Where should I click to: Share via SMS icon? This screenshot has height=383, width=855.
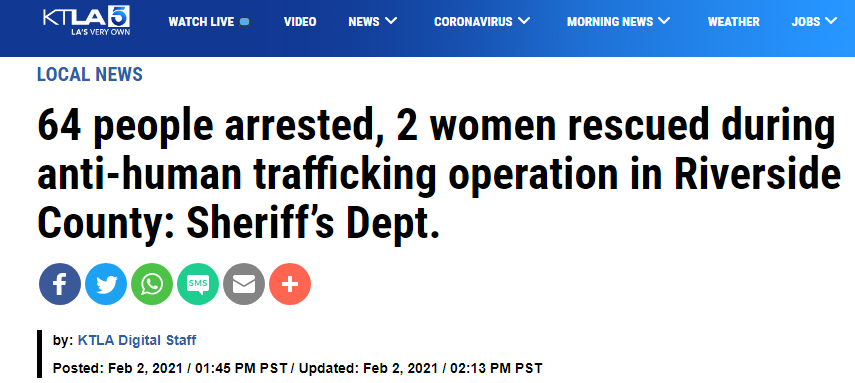pyautogui.click(x=198, y=284)
